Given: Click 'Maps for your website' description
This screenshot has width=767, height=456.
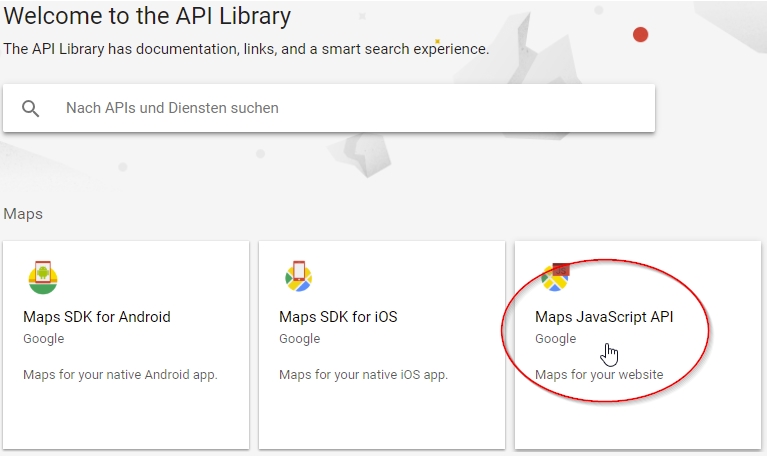Looking at the screenshot, I should click(x=599, y=375).
